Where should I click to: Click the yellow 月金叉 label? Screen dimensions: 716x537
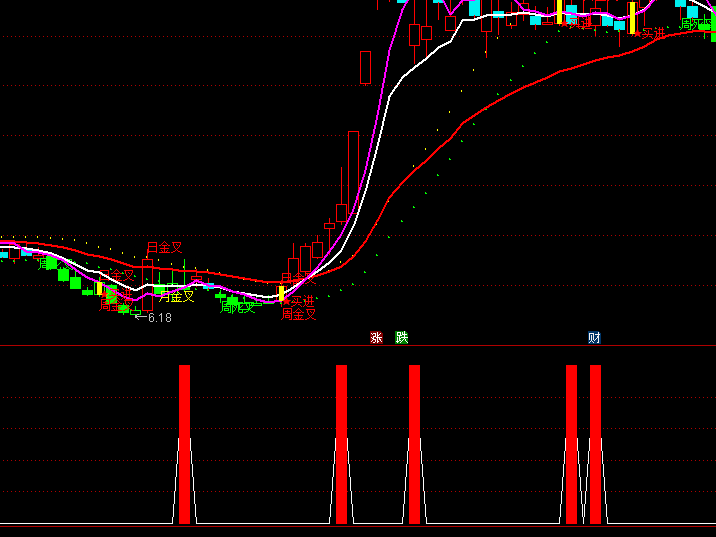[177, 296]
